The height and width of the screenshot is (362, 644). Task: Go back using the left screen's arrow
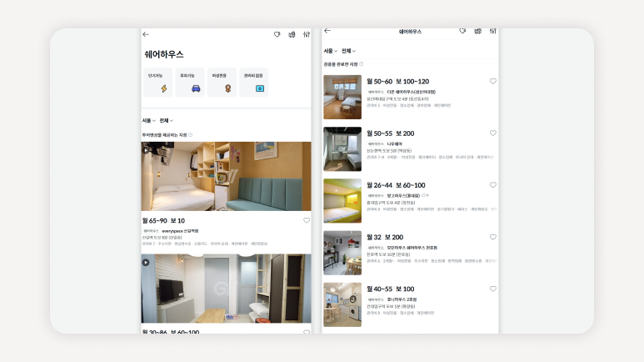146,34
